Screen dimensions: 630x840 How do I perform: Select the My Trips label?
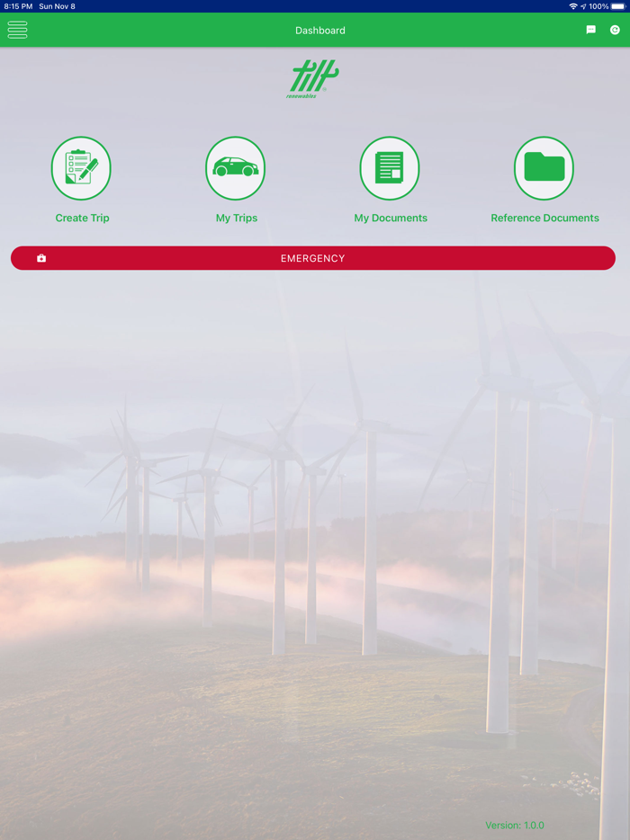pos(237,218)
